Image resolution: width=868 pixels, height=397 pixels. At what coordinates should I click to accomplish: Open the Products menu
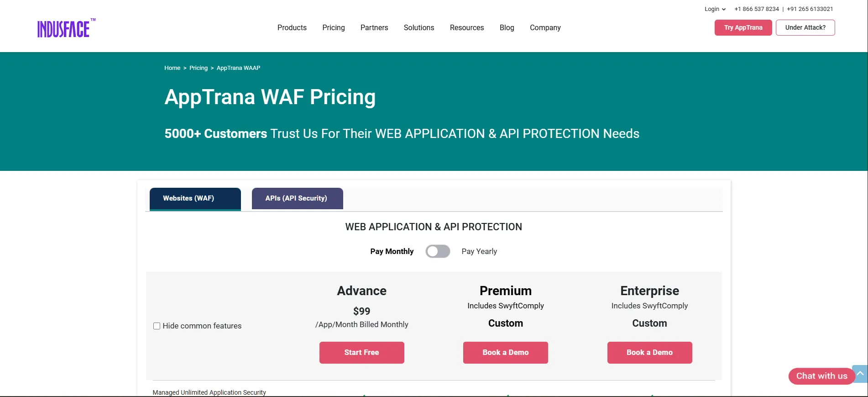(x=292, y=27)
